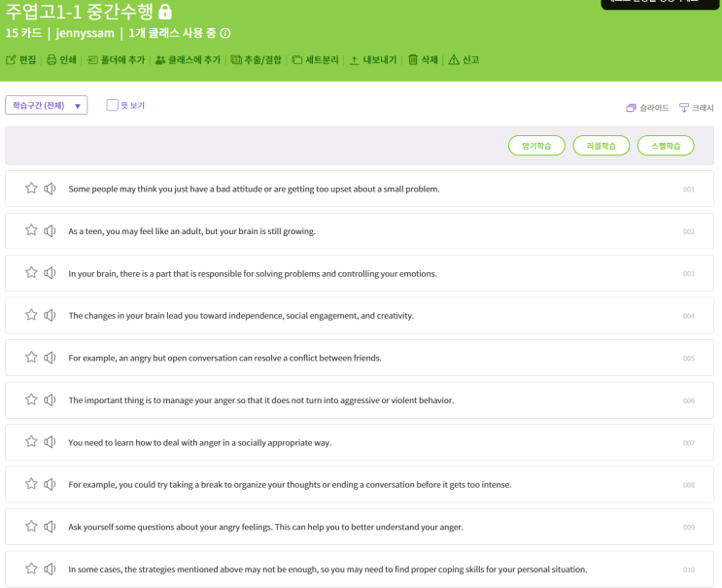The height and width of the screenshot is (588, 722).
Task: Click 신고 report with warning icon
Action: [464, 60]
